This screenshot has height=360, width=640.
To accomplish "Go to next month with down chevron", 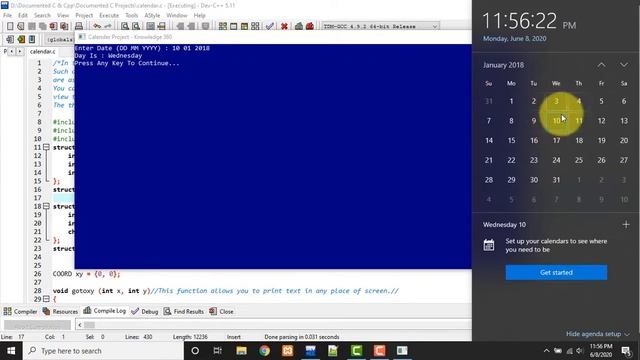I will [624, 65].
